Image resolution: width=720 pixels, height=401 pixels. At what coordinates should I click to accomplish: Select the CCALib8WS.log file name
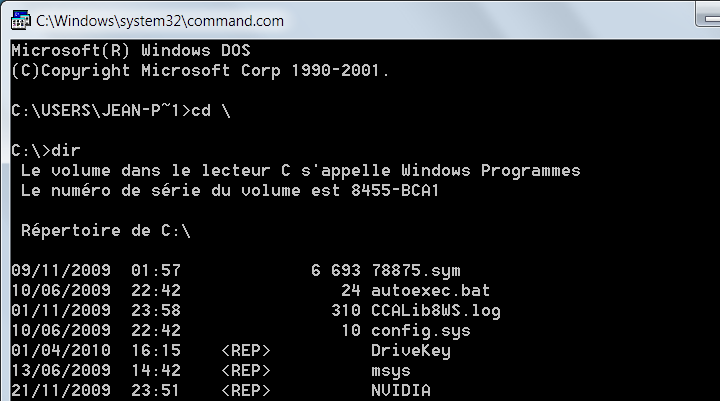(435, 310)
